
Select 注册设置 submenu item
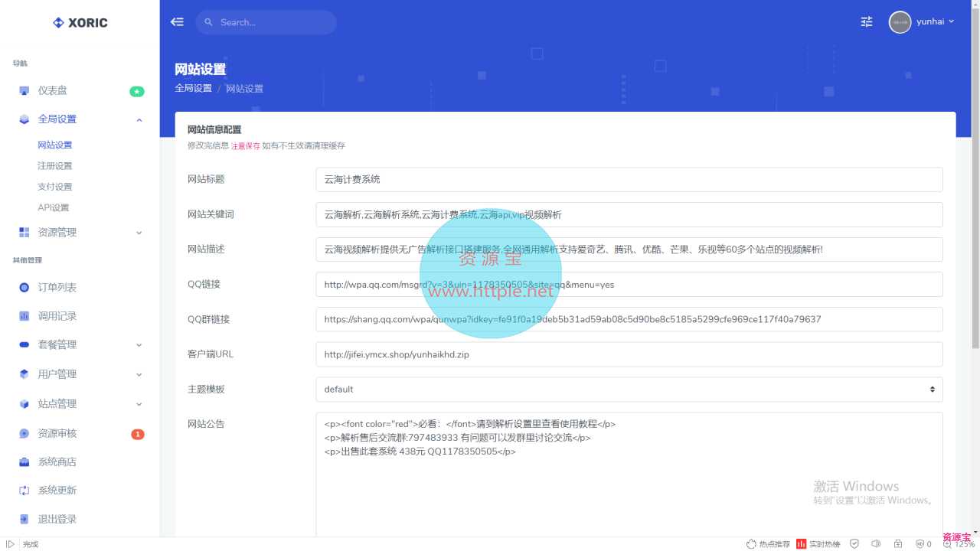click(x=55, y=166)
